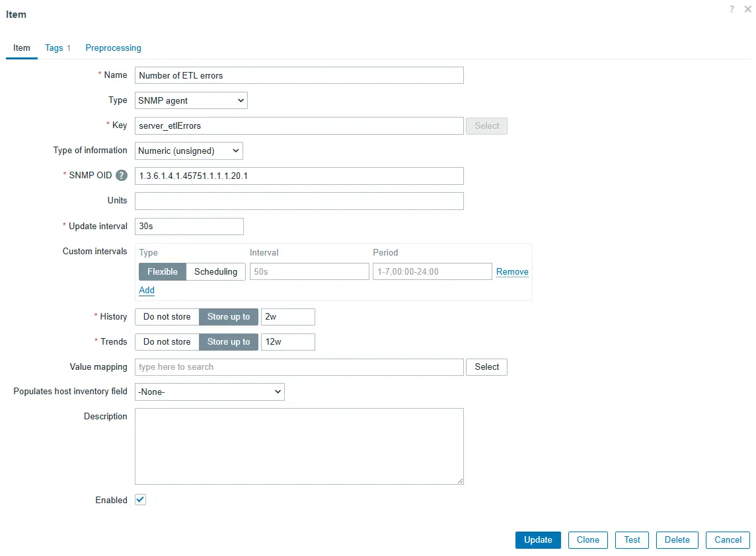Switch to the Item tab

(x=22, y=48)
